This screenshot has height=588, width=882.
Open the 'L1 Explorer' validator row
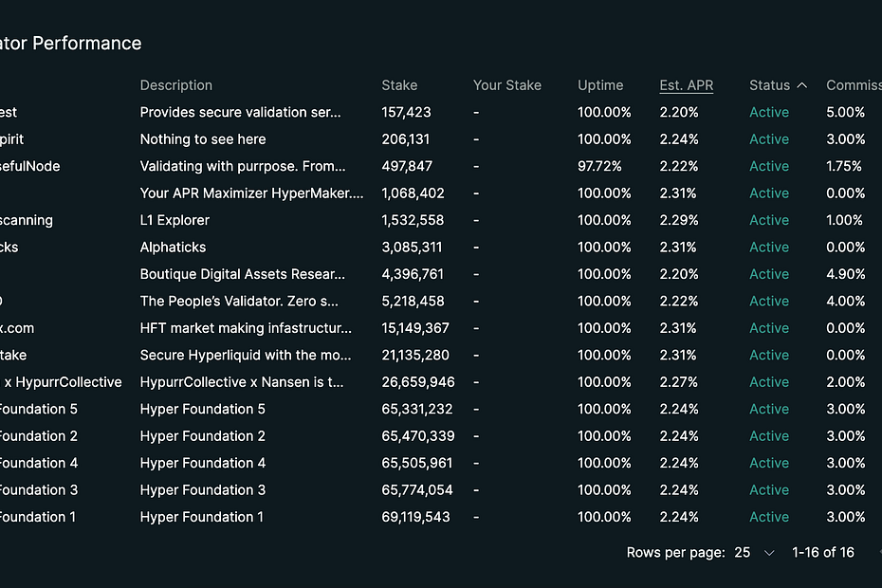(175, 221)
